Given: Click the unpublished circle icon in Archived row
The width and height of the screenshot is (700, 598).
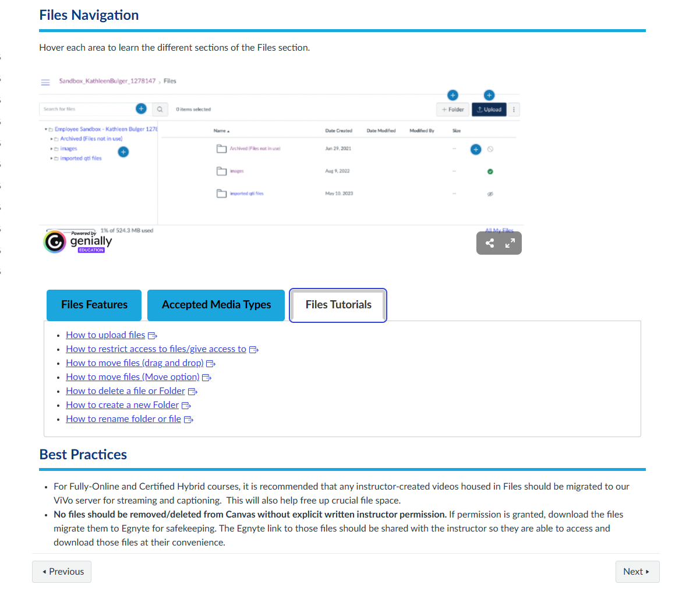Looking at the screenshot, I should [x=490, y=149].
